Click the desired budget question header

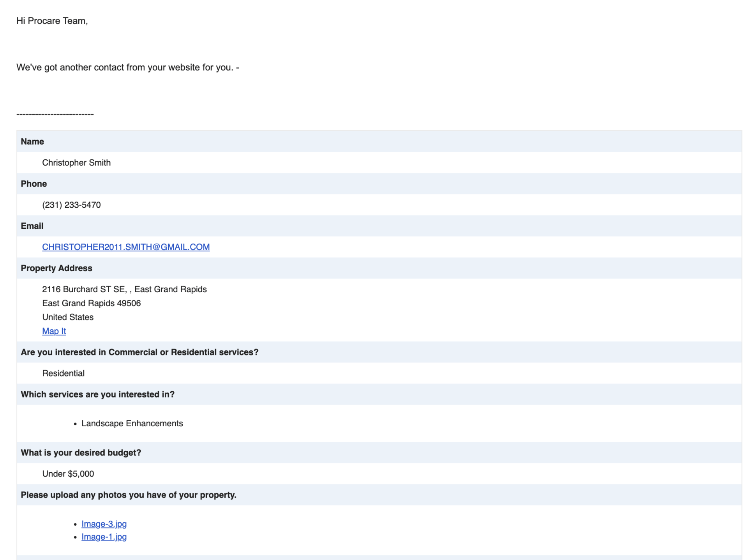81,452
